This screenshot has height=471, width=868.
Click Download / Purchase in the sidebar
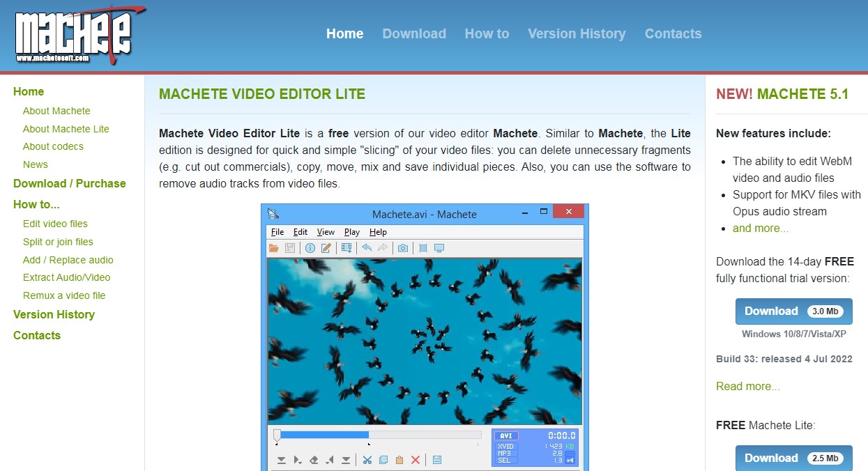(70, 183)
